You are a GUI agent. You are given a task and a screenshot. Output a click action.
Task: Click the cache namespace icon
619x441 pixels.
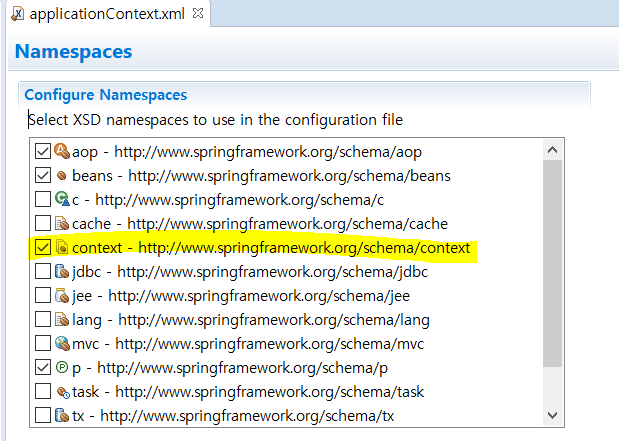point(62,223)
